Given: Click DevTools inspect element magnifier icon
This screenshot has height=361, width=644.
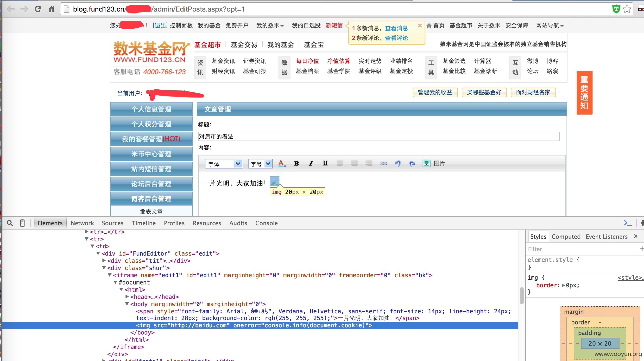Looking at the screenshot, I should [10, 223].
